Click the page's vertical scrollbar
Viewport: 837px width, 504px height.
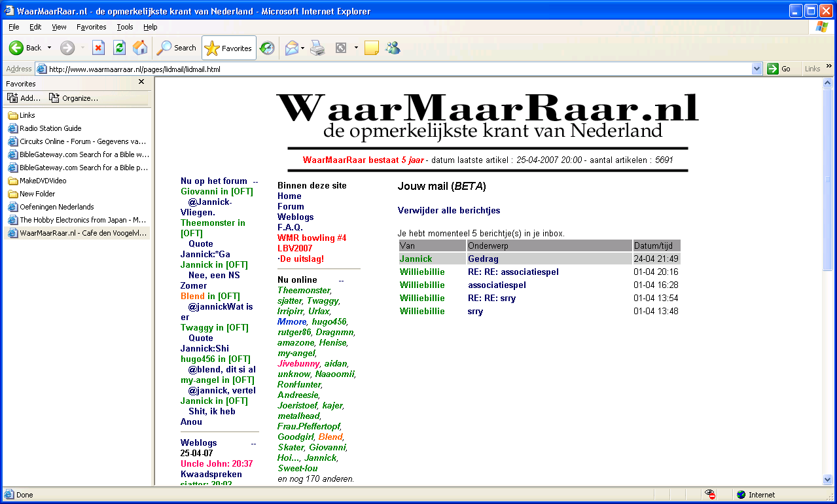[828, 327]
